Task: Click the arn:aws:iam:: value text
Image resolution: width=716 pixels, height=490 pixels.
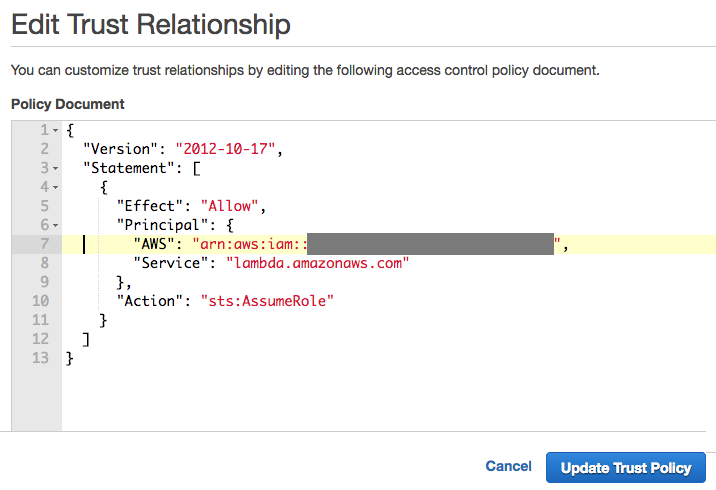Action: [248, 244]
